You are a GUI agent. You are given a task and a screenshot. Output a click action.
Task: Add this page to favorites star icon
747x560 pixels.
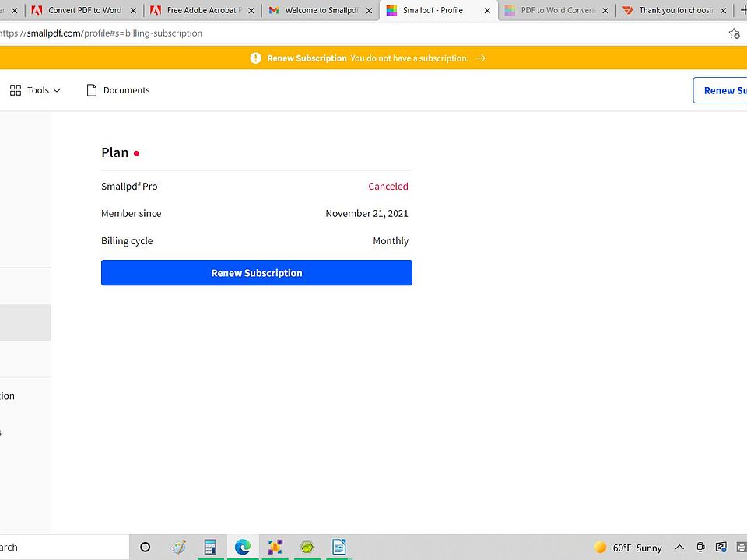(x=734, y=33)
